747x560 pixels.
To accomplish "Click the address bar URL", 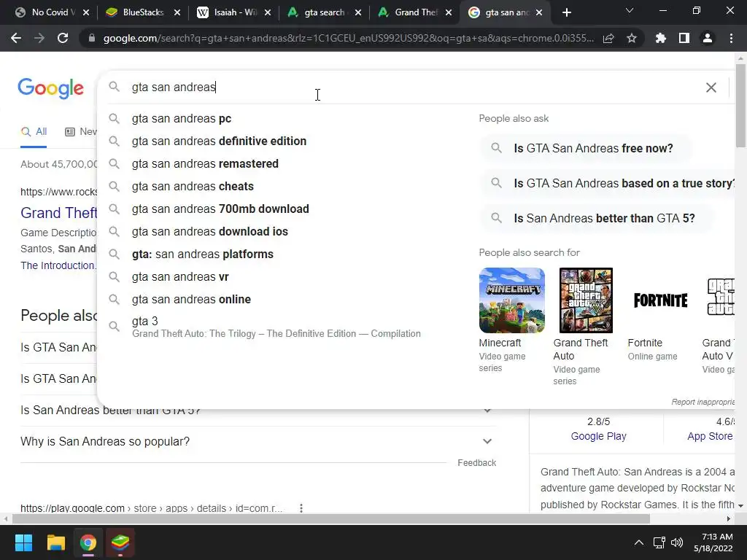I will pos(348,38).
